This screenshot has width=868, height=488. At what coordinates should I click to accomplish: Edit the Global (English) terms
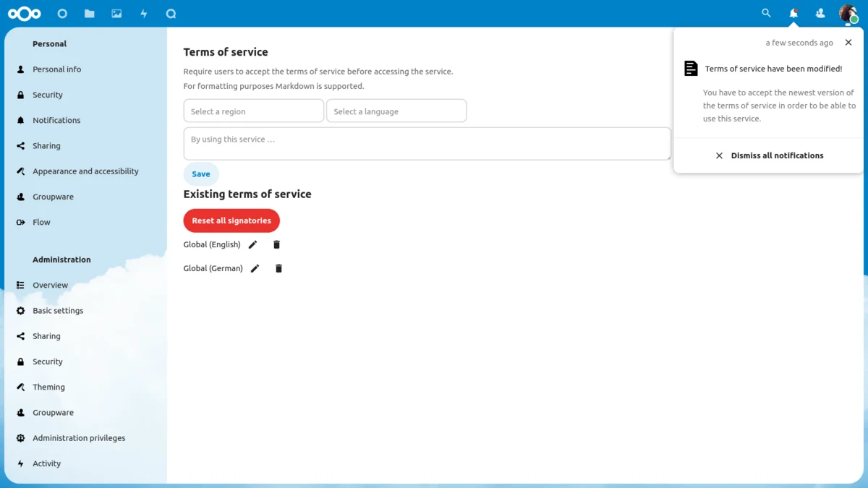click(x=252, y=244)
